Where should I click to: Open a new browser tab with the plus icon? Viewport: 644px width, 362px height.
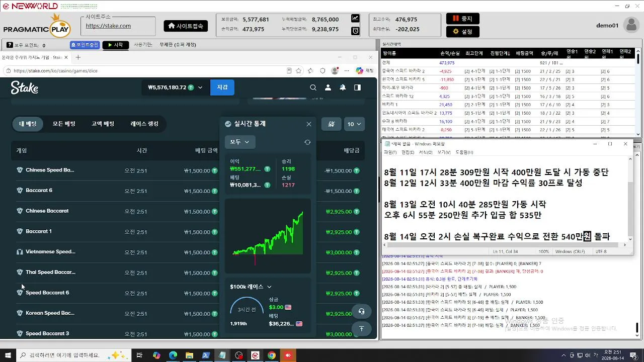point(78,57)
